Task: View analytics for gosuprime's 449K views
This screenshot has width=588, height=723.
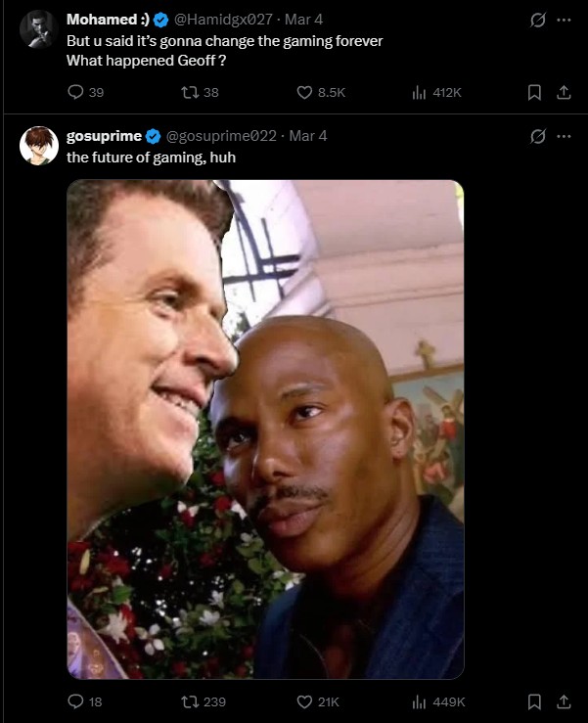Action: pos(419,701)
